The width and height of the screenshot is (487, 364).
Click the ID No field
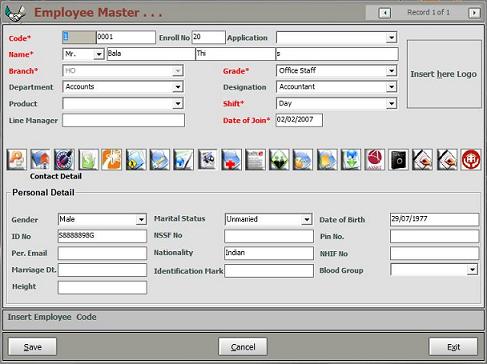(102, 236)
